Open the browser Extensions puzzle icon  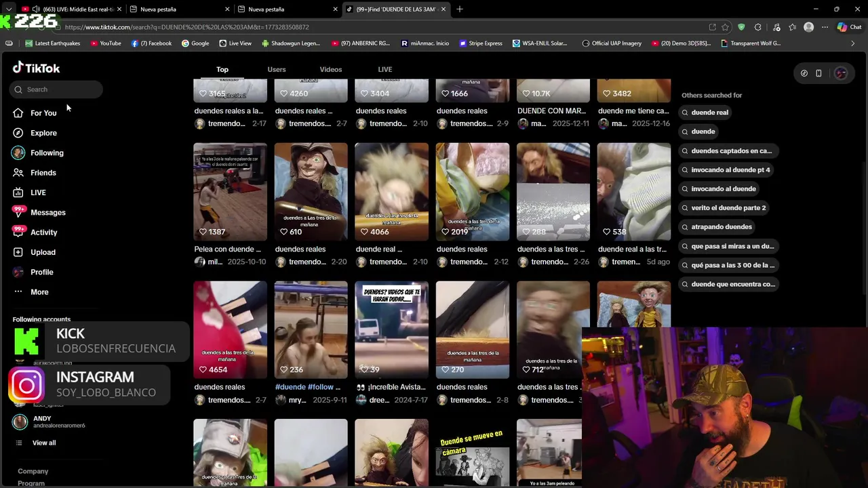757,27
